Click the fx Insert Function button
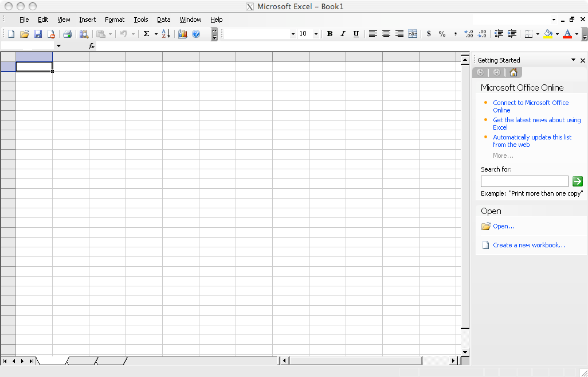Screen dimensions: 588x377 pyautogui.click(x=92, y=46)
